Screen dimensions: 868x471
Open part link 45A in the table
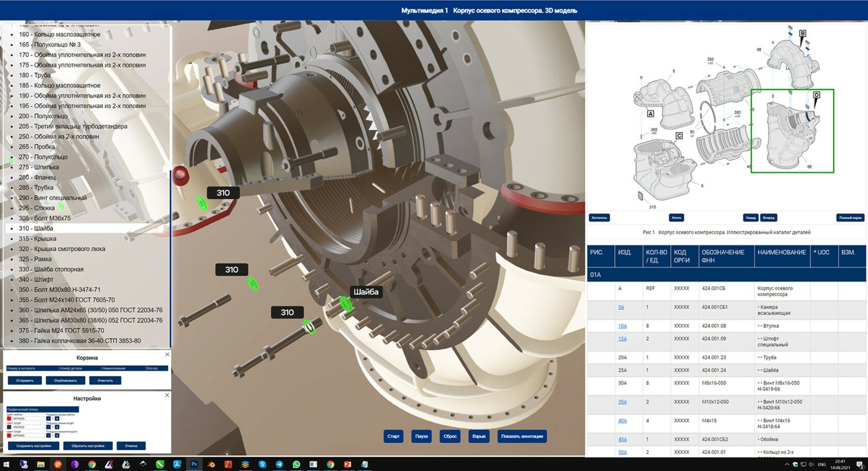point(623,439)
